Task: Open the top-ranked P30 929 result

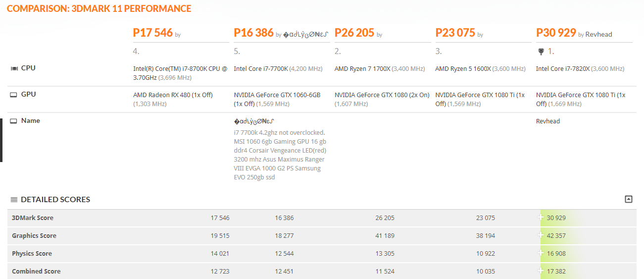Action: pos(556,33)
